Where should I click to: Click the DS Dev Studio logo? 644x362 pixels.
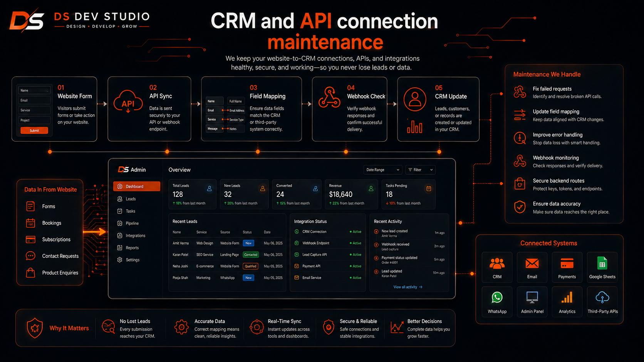79,20
